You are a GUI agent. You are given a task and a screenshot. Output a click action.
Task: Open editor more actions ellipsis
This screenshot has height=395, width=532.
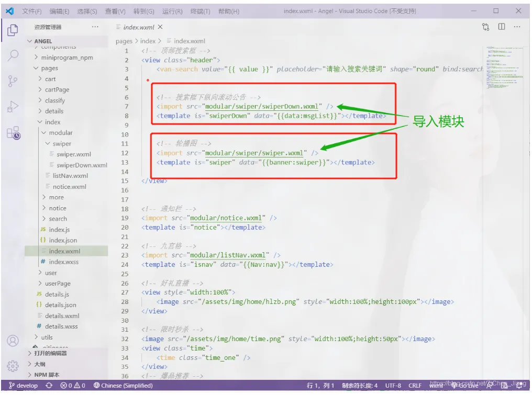click(x=517, y=27)
